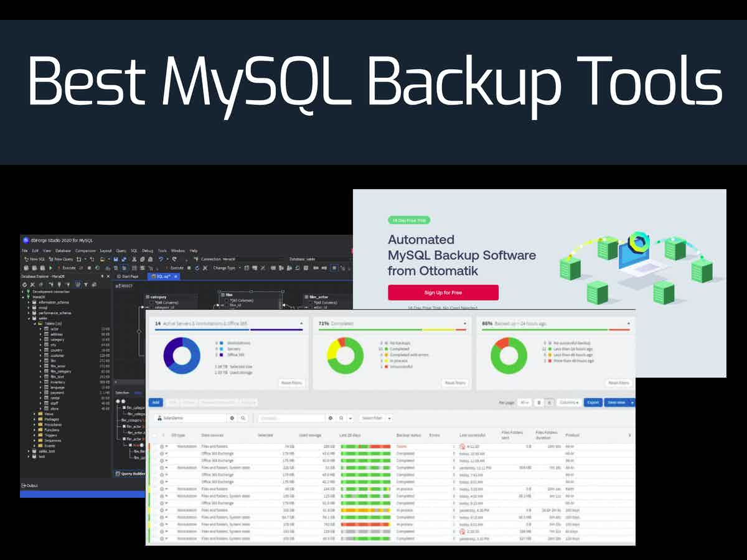Screen dimensions: 747x560
Task: Click the search magnifier beside SolarDemo field
Action: pos(243,418)
